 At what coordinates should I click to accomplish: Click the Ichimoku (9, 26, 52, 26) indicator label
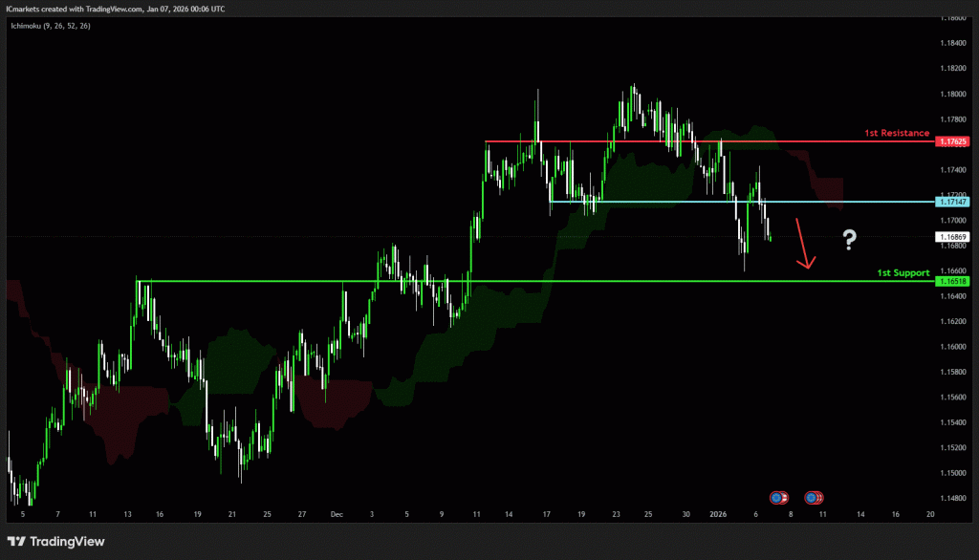(49, 24)
